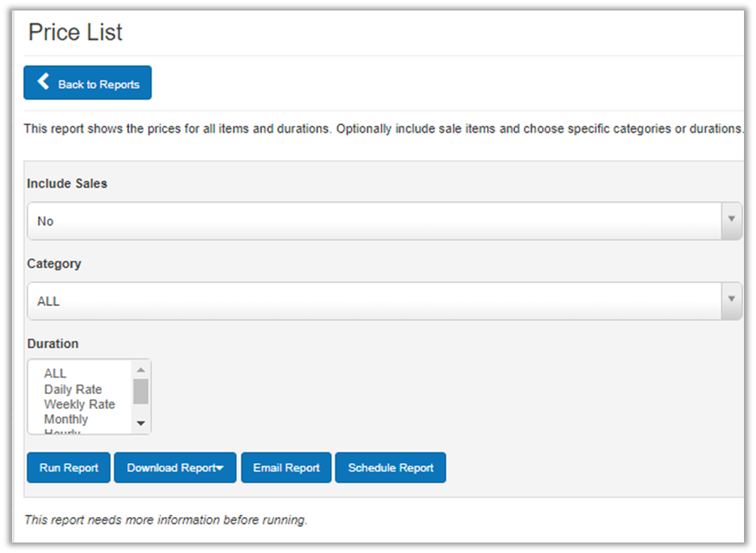Choose Daily Rate in the Duration list
This screenshot has height=553, width=756.
(x=73, y=389)
